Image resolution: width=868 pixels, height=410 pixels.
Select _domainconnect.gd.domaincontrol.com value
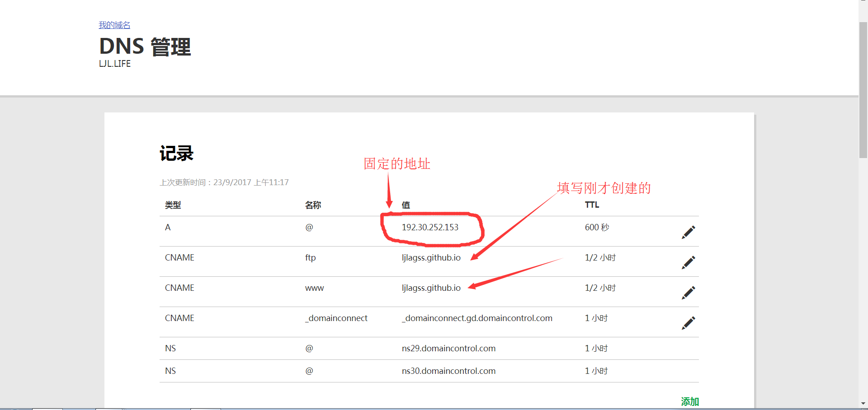click(x=477, y=318)
